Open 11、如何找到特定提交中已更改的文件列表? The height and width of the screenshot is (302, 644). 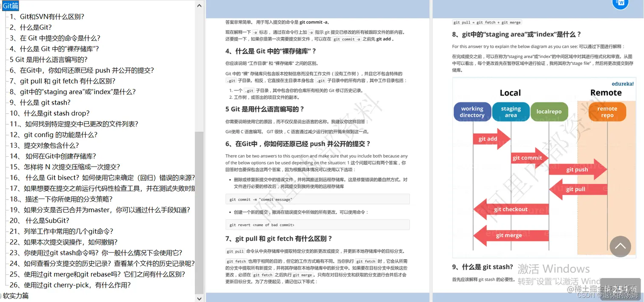click(74, 124)
